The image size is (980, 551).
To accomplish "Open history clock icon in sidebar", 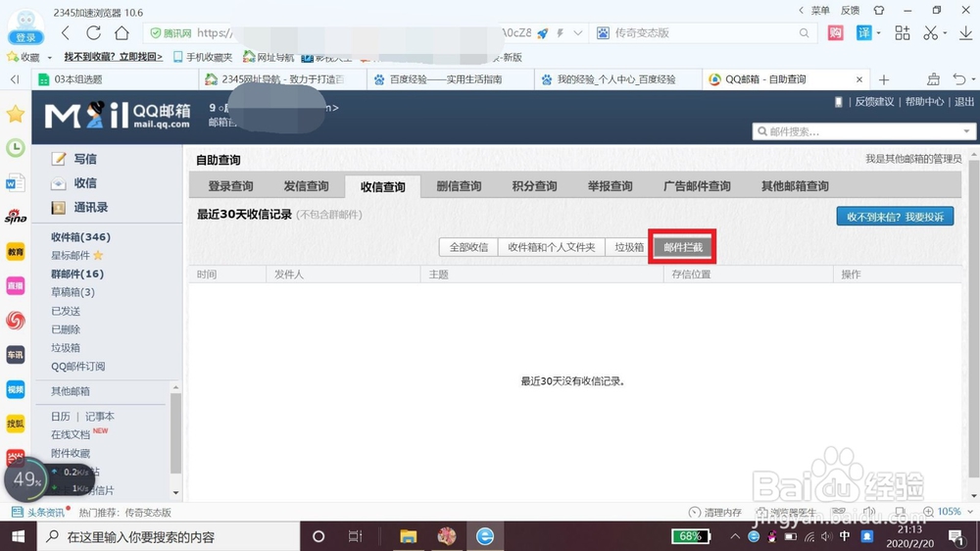I will pos(15,148).
